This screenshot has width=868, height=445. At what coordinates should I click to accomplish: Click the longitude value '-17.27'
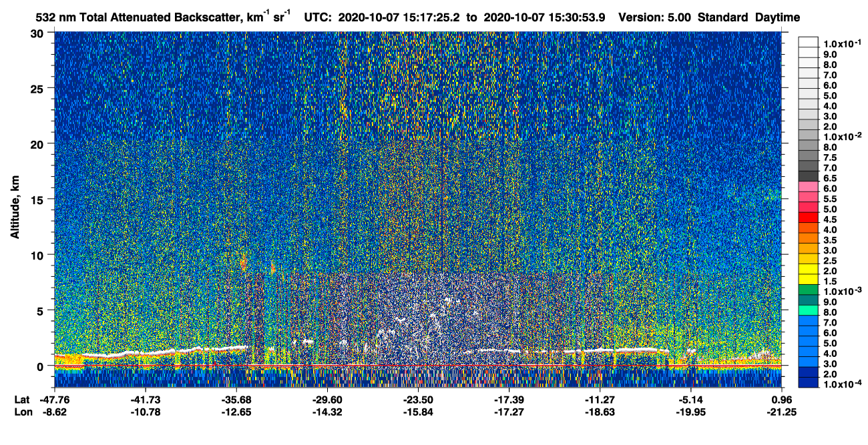pos(509,412)
